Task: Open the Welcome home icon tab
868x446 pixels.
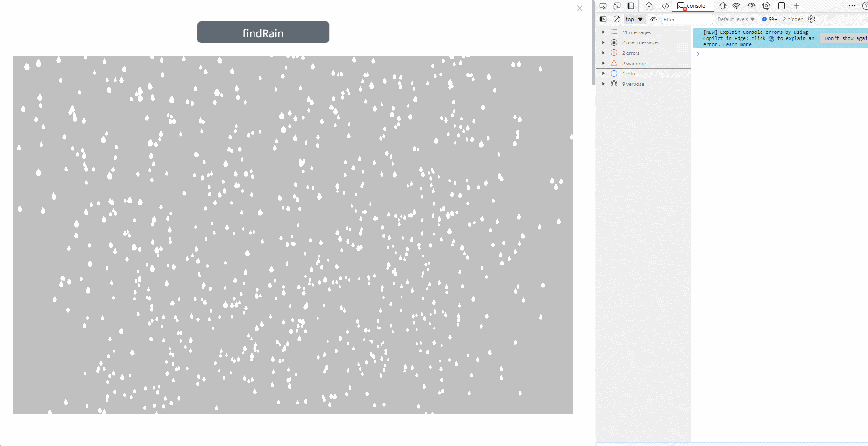Action: point(649,6)
